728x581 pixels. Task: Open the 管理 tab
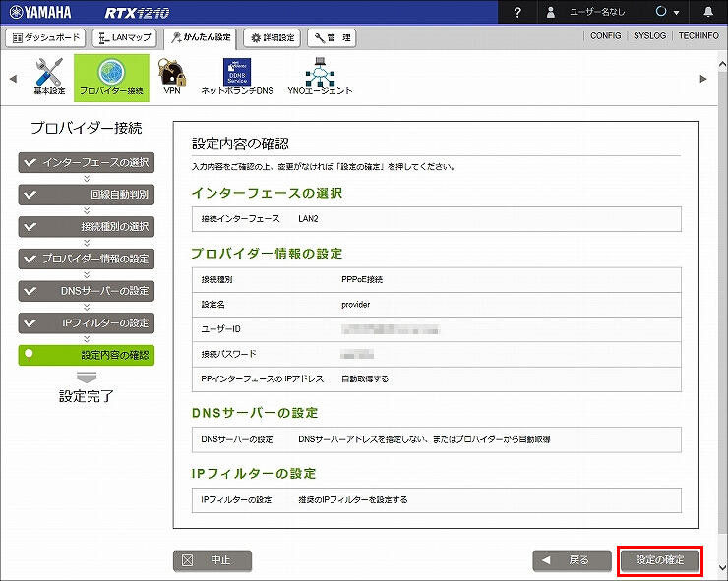[x=332, y=38]
